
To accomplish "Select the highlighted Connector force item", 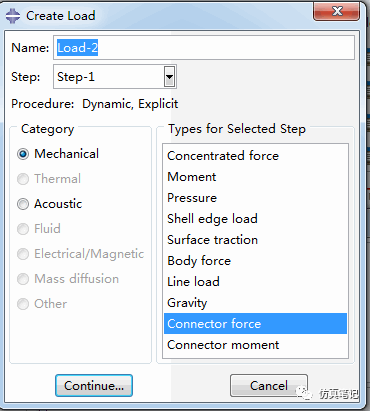I will [255, 324].
